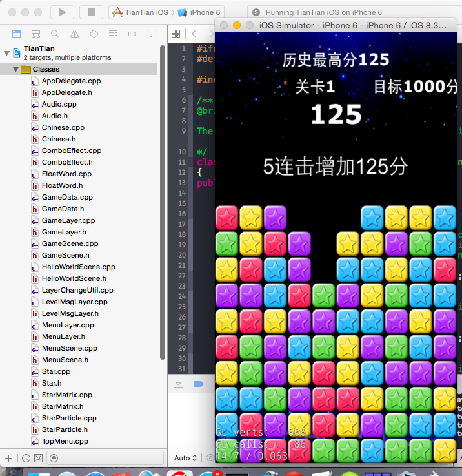Click the running status in activity bar
This screenshot has width=462, height=476.
pyautogui.click(x=324, y=12)
